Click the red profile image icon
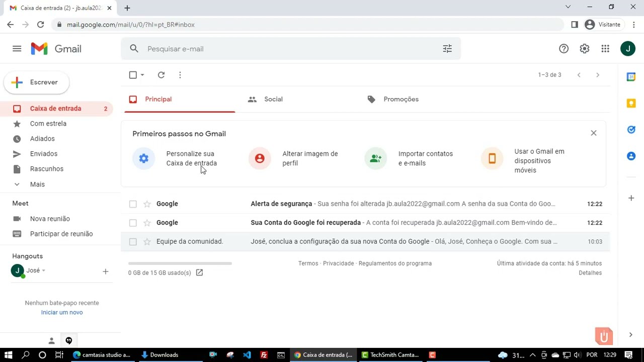 tap(260, 158)
